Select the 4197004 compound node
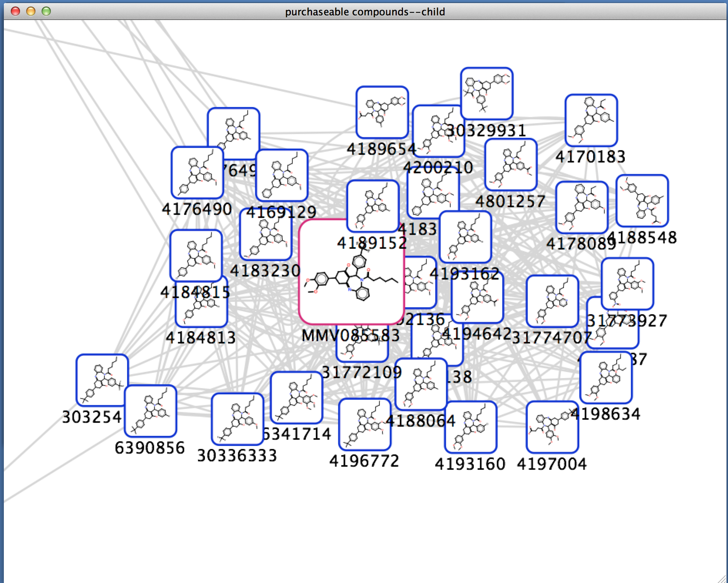This screenshot has width=728, height=583. 552,427
